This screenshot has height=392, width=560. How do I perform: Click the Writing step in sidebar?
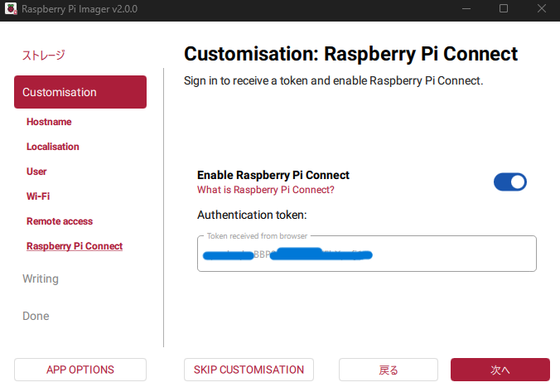click(x=41, y=278)
